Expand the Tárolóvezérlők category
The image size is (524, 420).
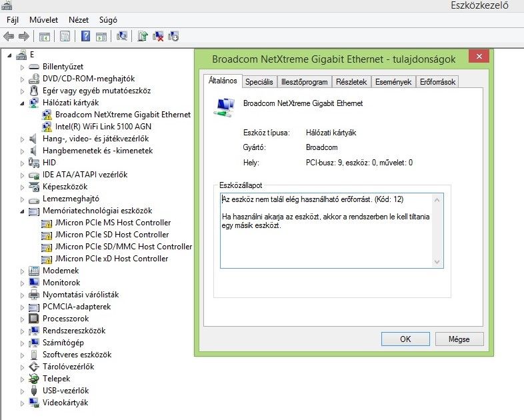pyautogui.click(x=23, y=367)
